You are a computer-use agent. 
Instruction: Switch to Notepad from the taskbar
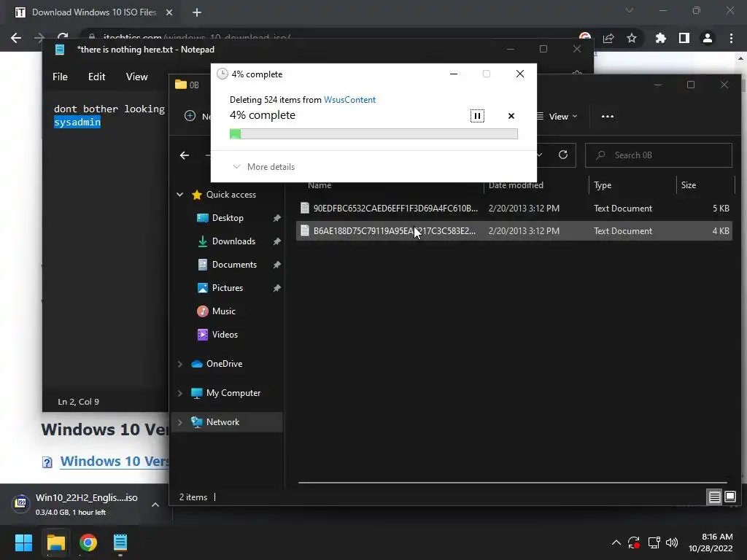(x=120, y=542)
